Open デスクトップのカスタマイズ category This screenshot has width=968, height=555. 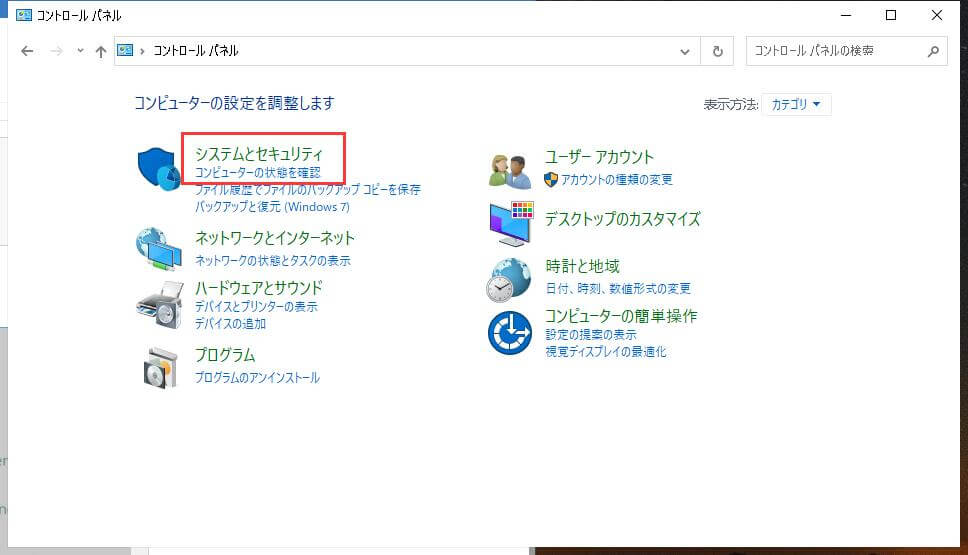[x=622, y=219]
